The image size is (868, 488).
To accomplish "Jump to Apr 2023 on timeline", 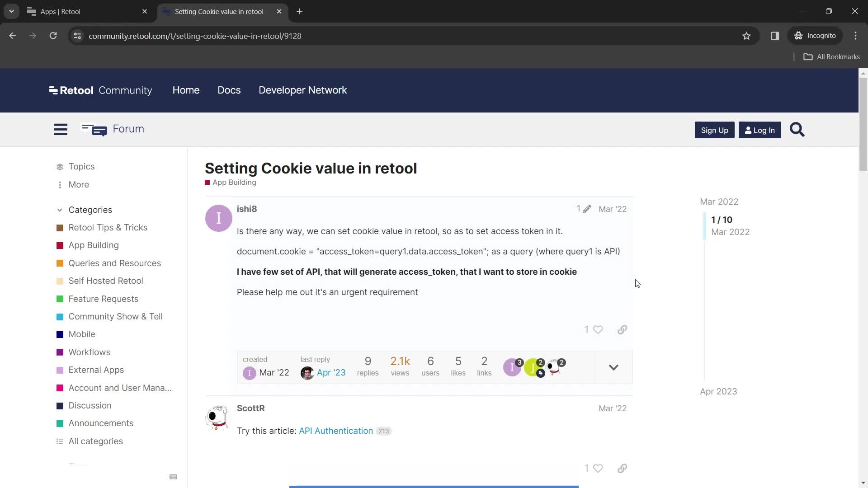I will 718,392.
